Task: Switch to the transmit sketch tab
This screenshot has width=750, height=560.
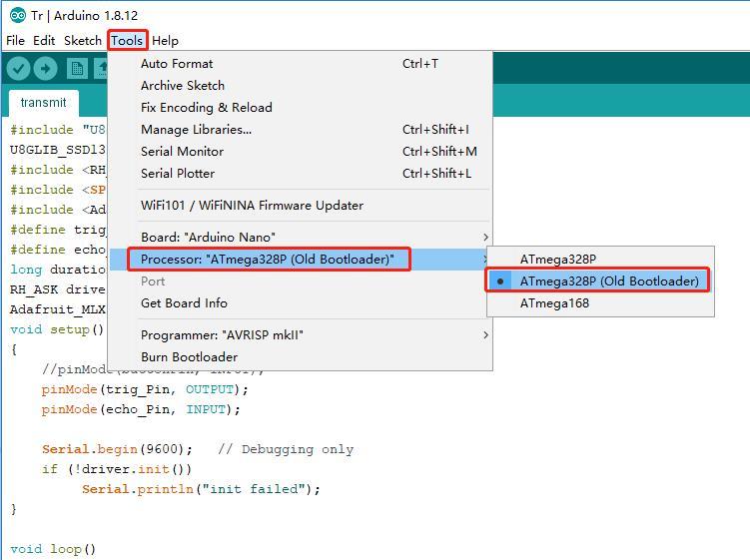Action: point(44,103)
